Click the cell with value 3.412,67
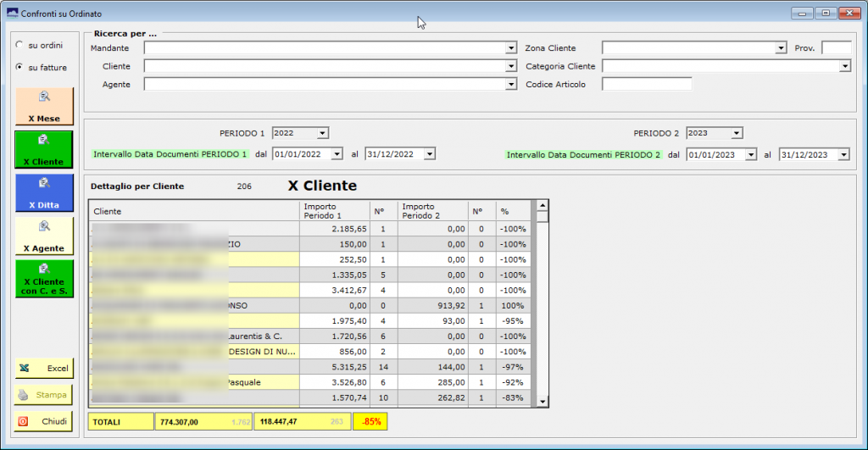 [334, 290]
